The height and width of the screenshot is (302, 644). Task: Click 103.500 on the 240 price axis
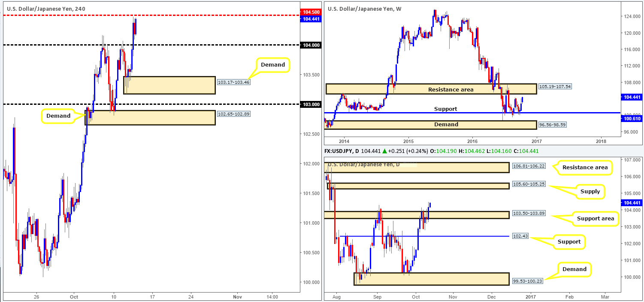[311, 75]
